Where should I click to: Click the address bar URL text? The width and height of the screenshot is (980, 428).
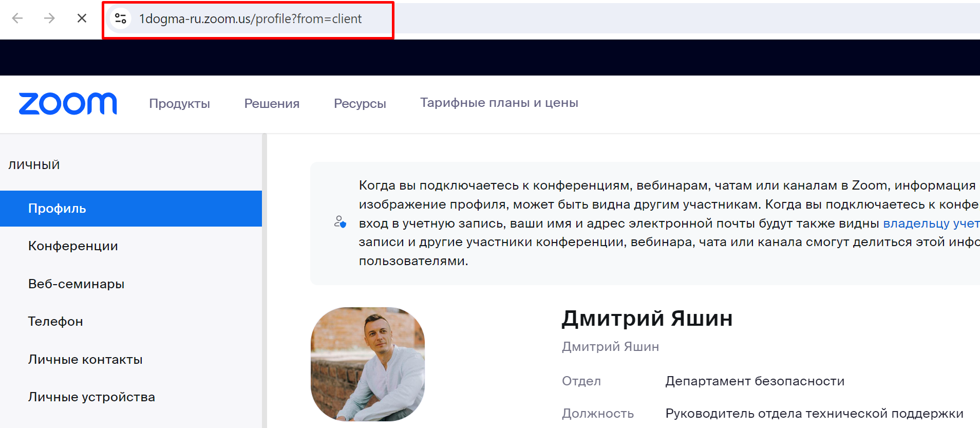click(250, 19)
